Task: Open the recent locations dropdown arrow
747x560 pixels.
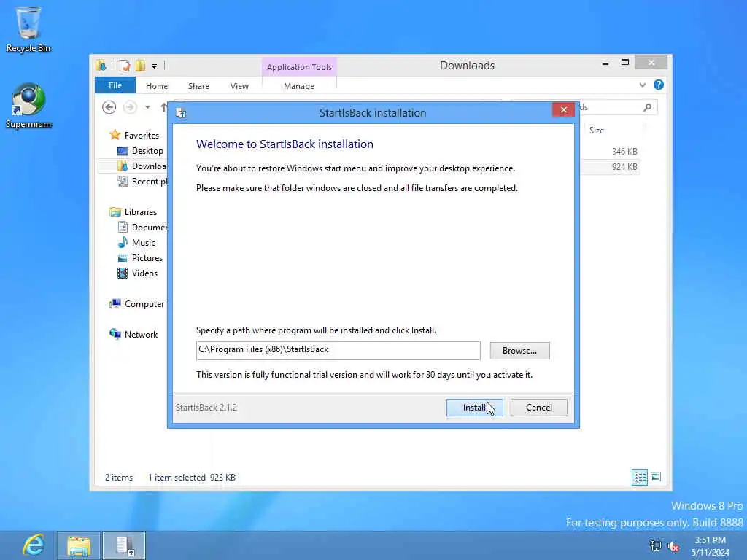Action: pos(147,107)
